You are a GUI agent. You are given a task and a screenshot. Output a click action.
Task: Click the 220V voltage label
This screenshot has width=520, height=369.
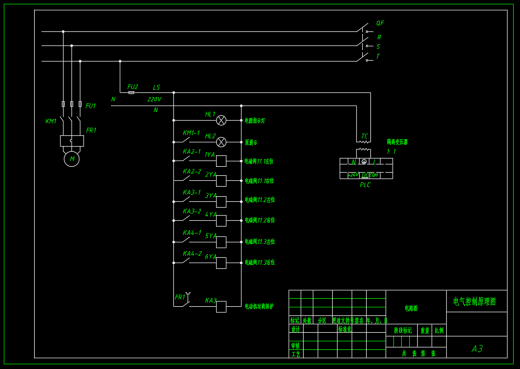[154, 99]
